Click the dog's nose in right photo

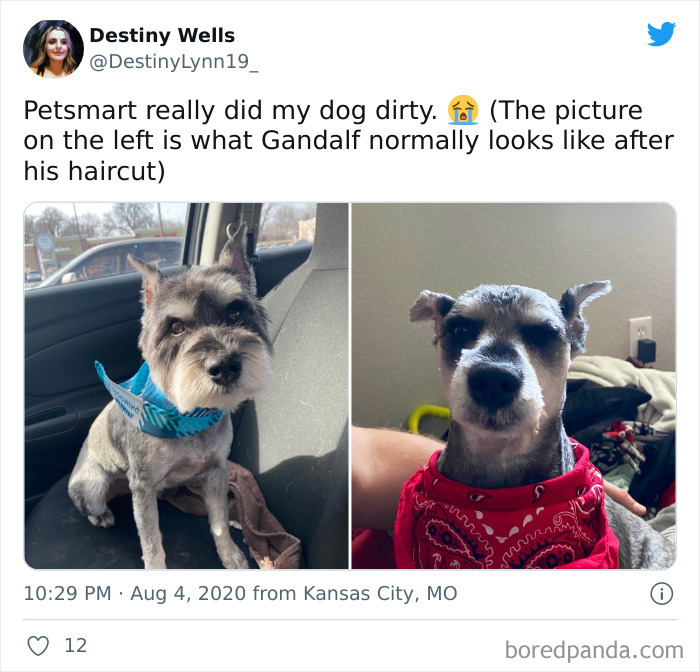[493, 385]
